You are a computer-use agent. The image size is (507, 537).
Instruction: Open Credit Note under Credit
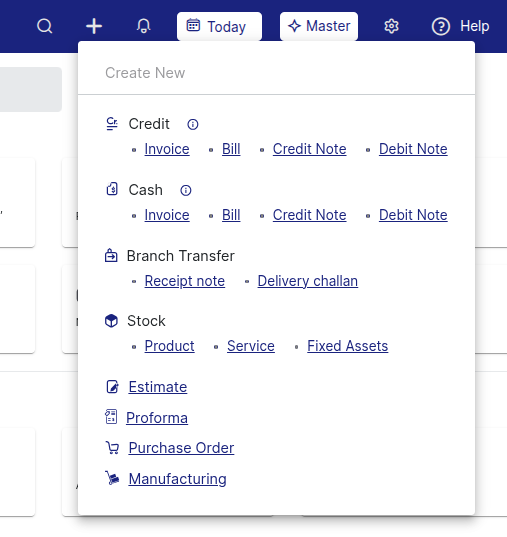coord(310,149)
